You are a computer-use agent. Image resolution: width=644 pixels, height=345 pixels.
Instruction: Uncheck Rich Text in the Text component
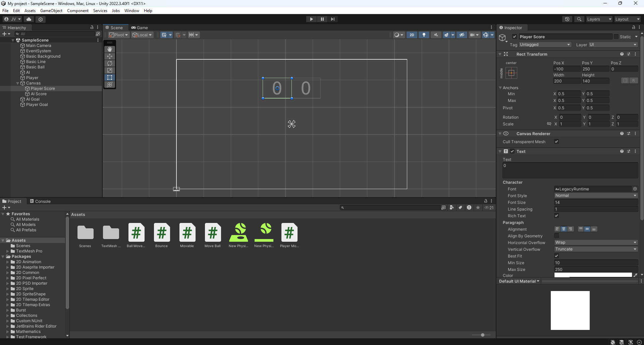pos(556,216)
